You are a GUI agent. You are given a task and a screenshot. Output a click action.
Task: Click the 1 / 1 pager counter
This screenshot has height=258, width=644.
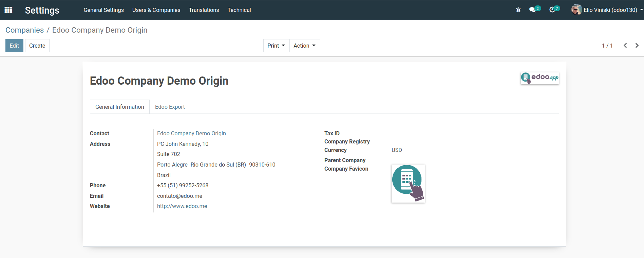coord(607,46)
